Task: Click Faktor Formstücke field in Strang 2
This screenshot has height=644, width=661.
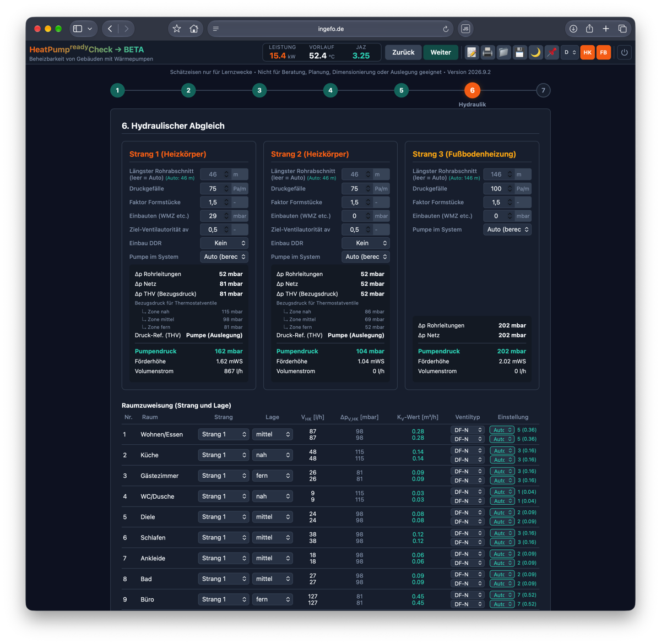Action: coord(357,203)
